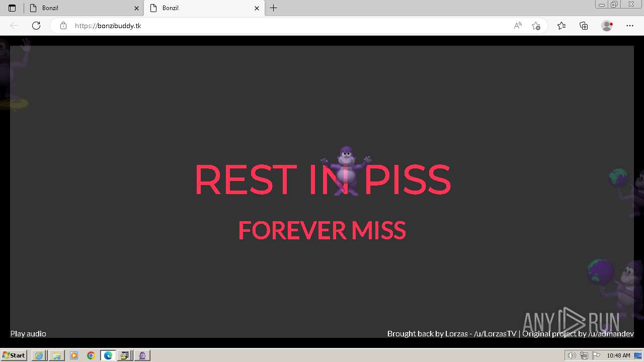Launch Google Chrome from taskbar
Image resolution: width=644 pixels, height=362 pixels.
[x=91, y=355]
